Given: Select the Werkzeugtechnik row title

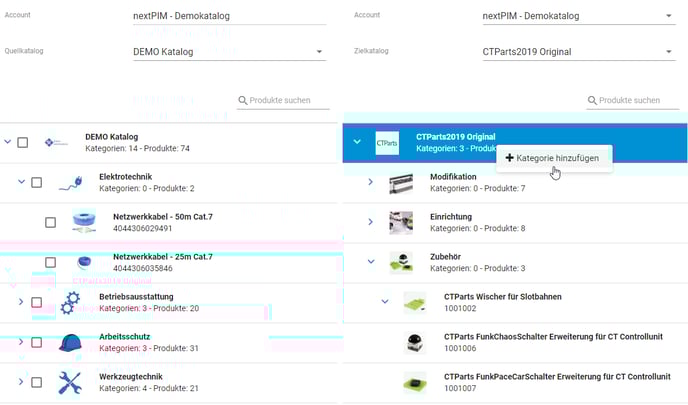Looking at the screenshot, I should [x=131, y=376].
